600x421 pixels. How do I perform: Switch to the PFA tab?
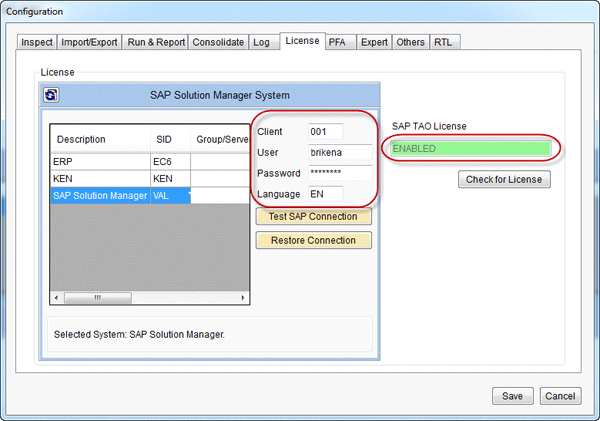click(340, 43)
